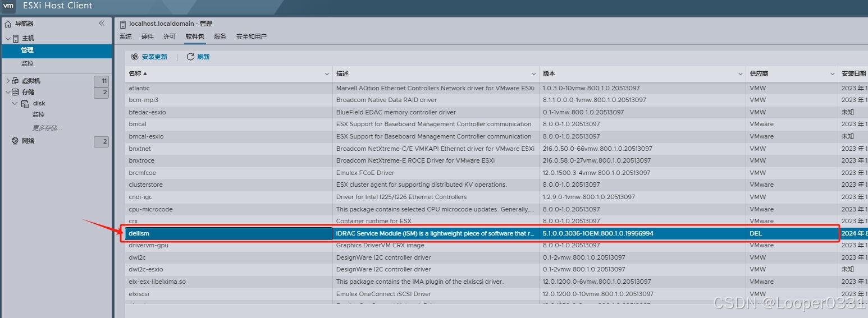Open the 版本 column dropdown arrow
This screenshot has height=318, width=868.
[x=741, y=74]
